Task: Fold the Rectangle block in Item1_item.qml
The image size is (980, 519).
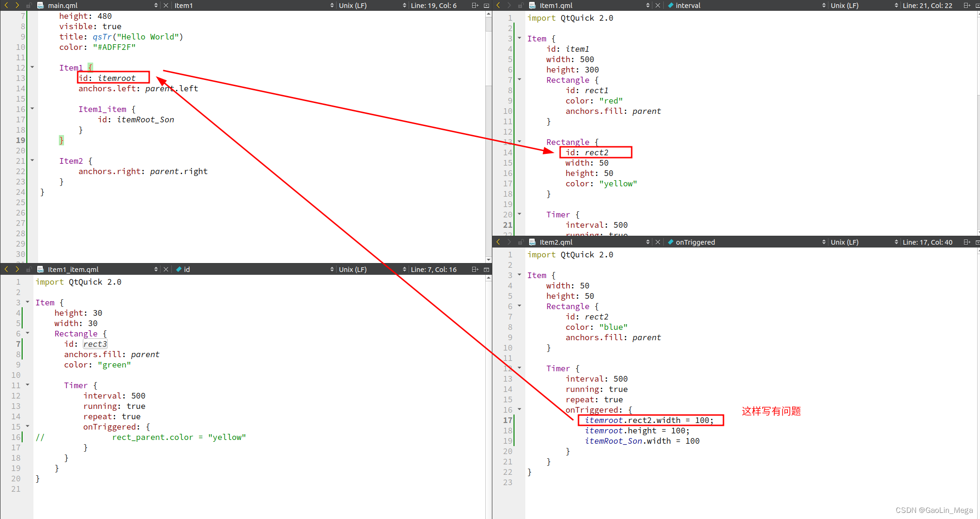Action: [x=27, y=333]
